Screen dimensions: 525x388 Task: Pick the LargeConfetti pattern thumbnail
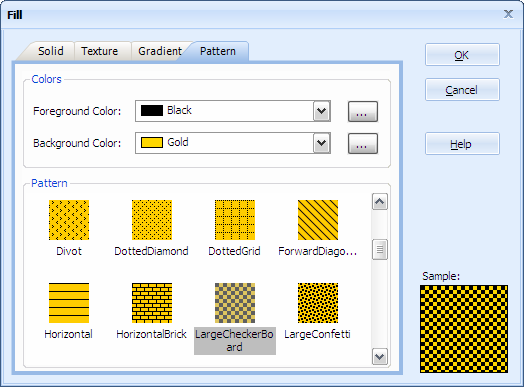coord(318,303)
